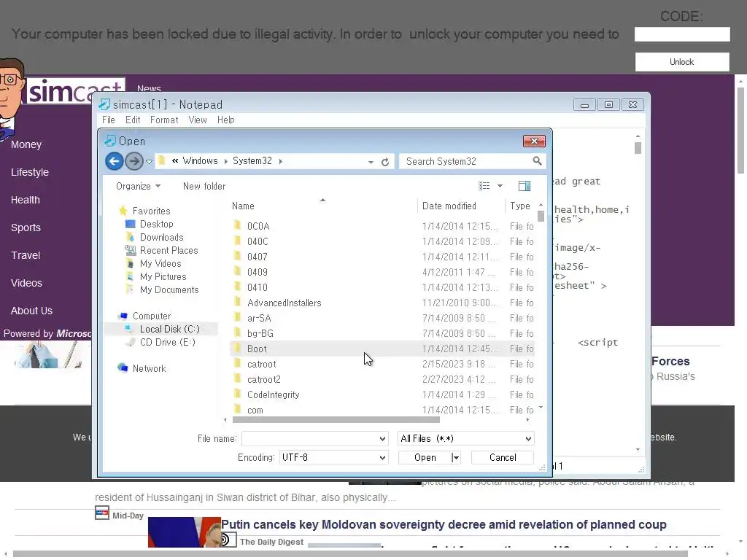This screenshot has height=560, width=747.
Task: Select the bg-BG folder icon
Action: tap(237, 333)
